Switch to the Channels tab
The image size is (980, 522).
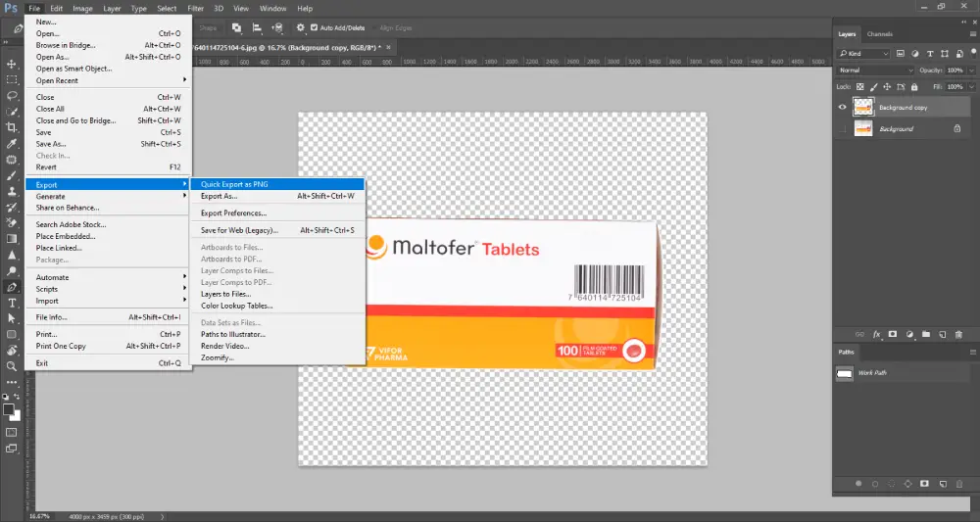pyautogui.click(x=879, y=34)
